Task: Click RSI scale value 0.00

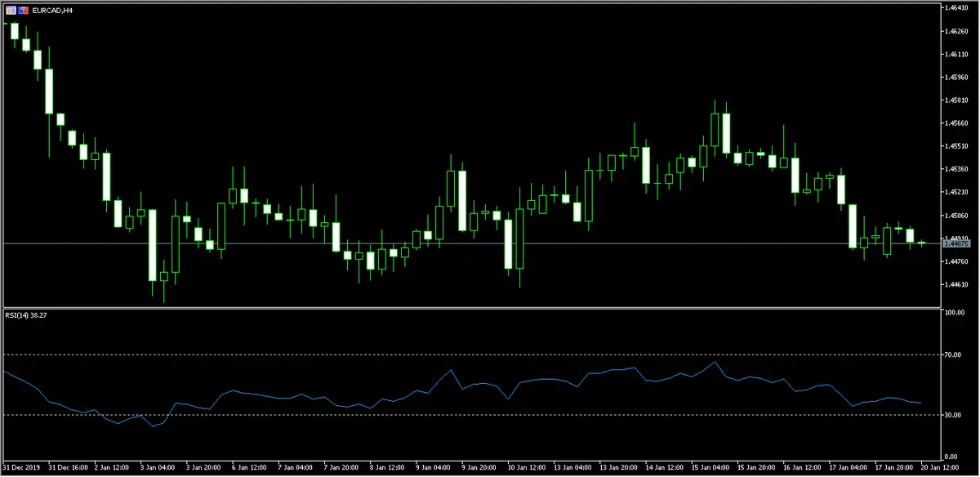Action: pos(953,456)
